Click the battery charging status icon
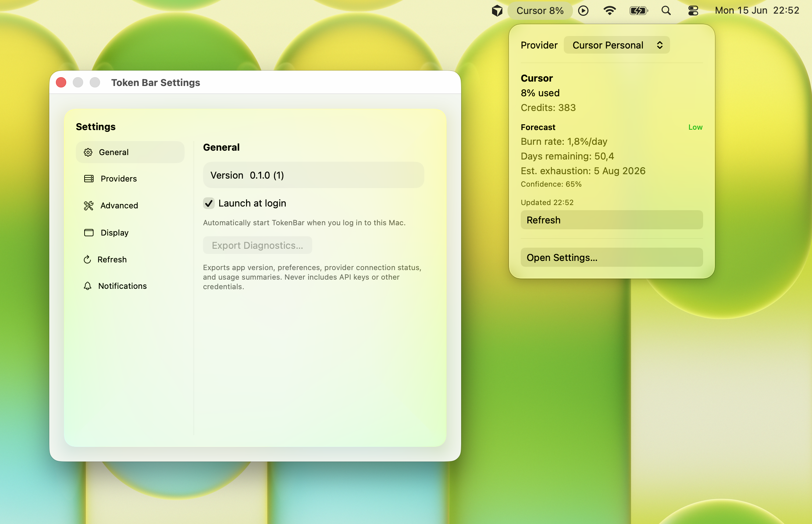Screen dimensions: 812x524 point(639,11)
